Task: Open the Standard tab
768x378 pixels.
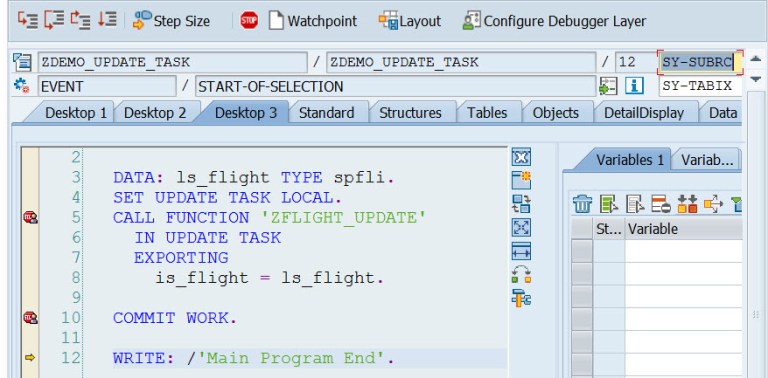Action: point(326,113)
